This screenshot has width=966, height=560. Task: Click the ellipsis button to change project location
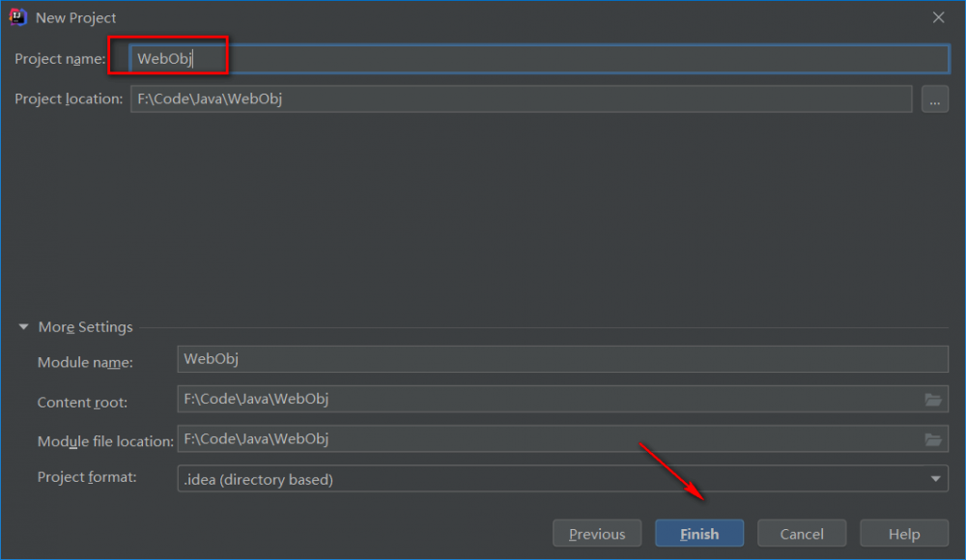click(x=934, y=98)
